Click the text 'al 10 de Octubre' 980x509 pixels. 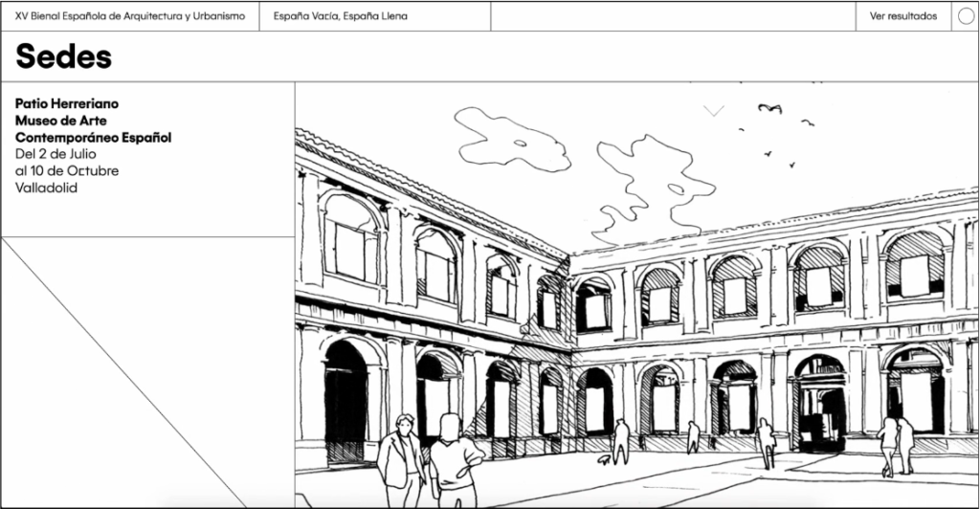click(67, 170)
